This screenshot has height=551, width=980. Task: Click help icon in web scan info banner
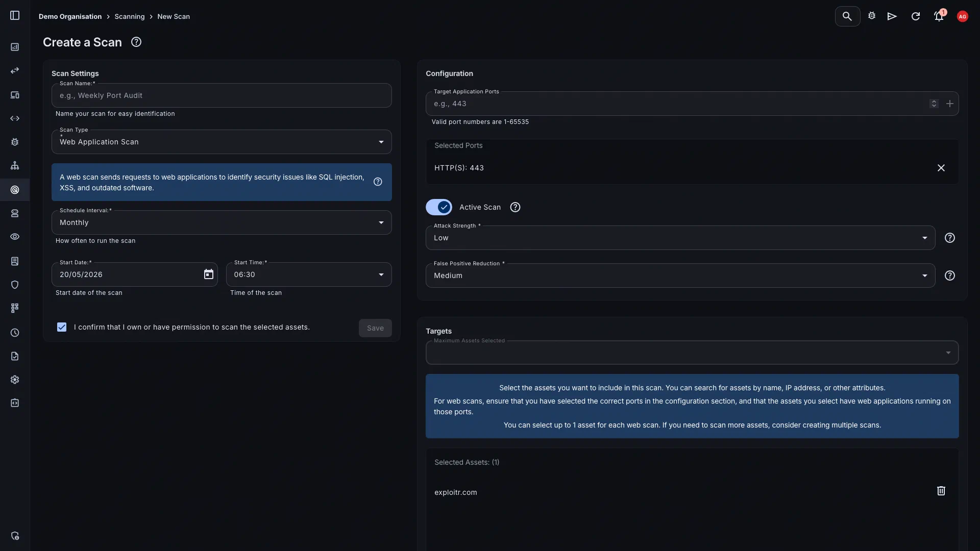pyautogui.click(x=378, y=182)
